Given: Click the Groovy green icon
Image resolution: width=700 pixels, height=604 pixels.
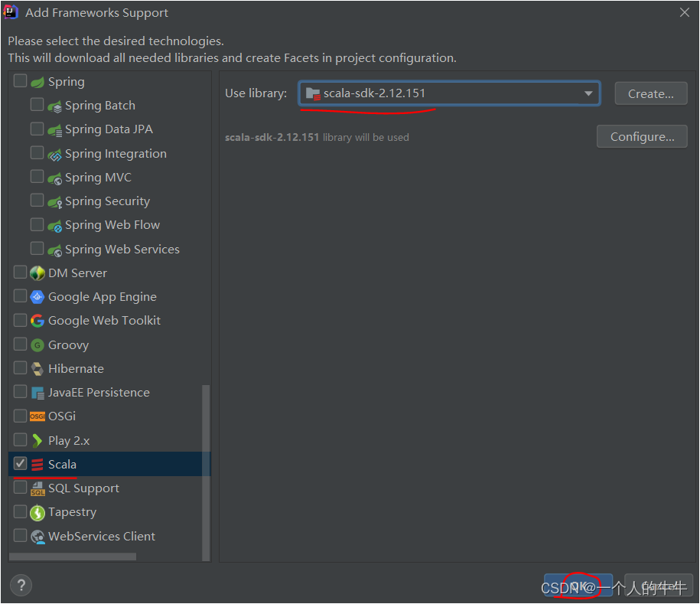Looking at the screenshot, I should click(37, 345).
